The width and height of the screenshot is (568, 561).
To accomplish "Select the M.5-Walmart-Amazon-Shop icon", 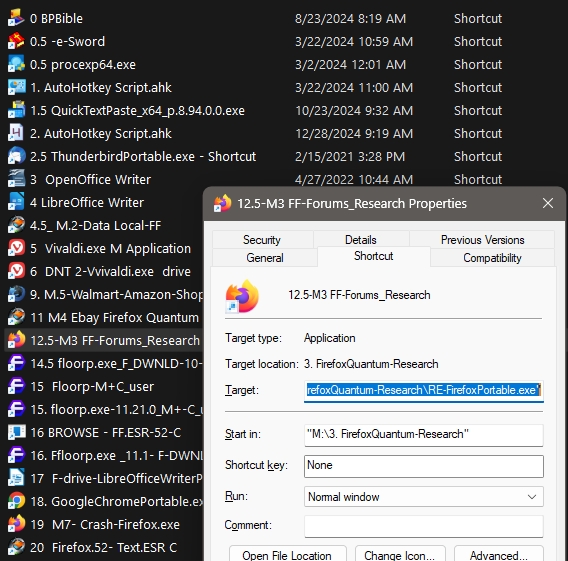I will coord(16,294).
